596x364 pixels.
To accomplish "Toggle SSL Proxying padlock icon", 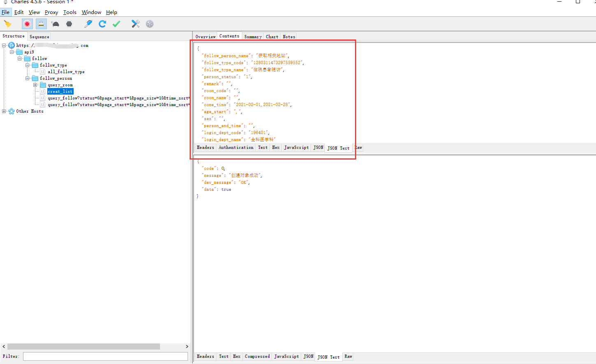I will 41,24.
